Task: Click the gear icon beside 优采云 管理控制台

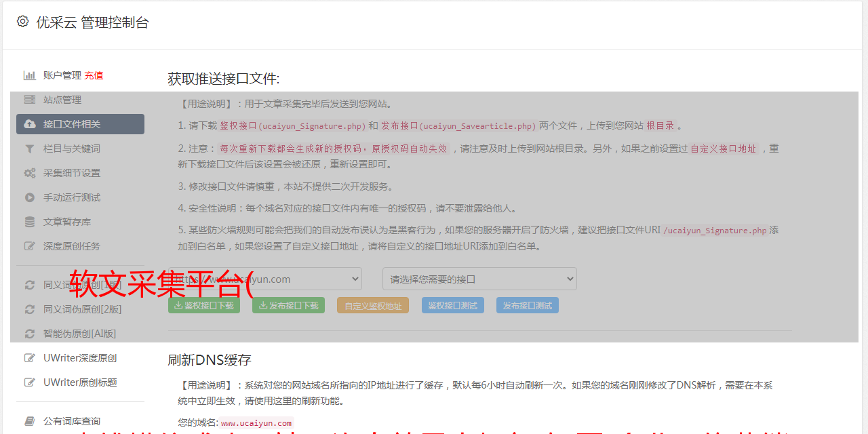Action: coord(23,22)
